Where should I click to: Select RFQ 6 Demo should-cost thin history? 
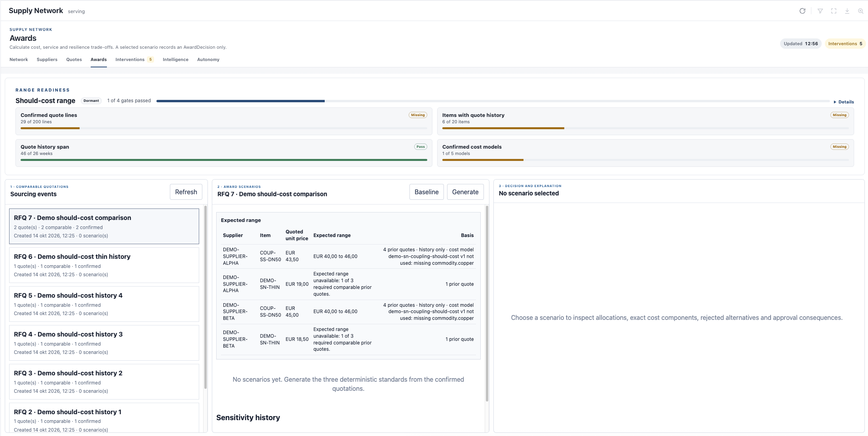pyautogui.click(x=104, y=265)
